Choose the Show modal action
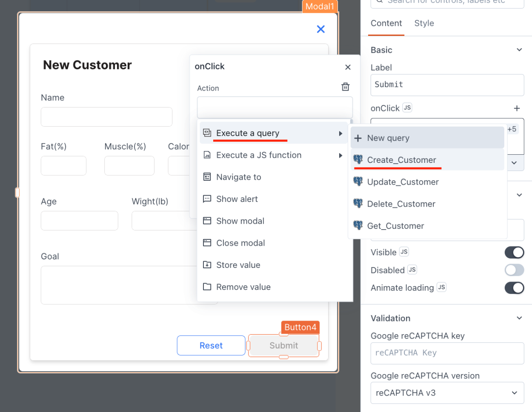Image resolution: width=532 pixels, height=412 pixels. [274, 221]
